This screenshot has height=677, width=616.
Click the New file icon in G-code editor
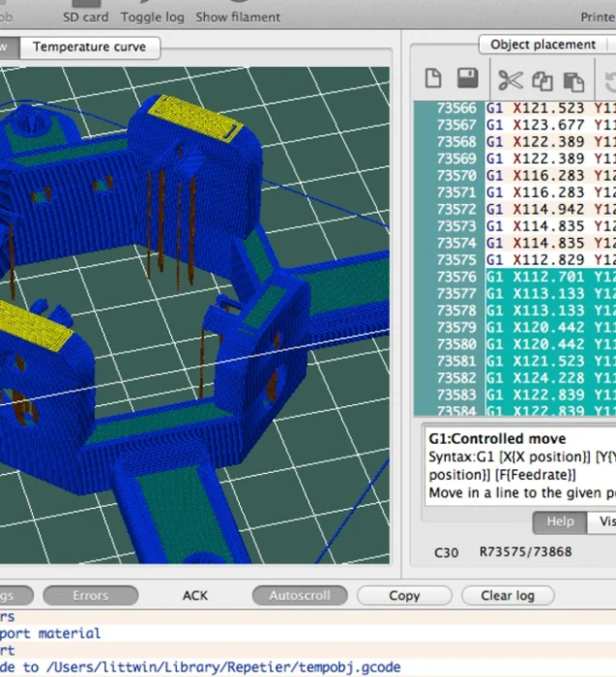click(434, 79)
